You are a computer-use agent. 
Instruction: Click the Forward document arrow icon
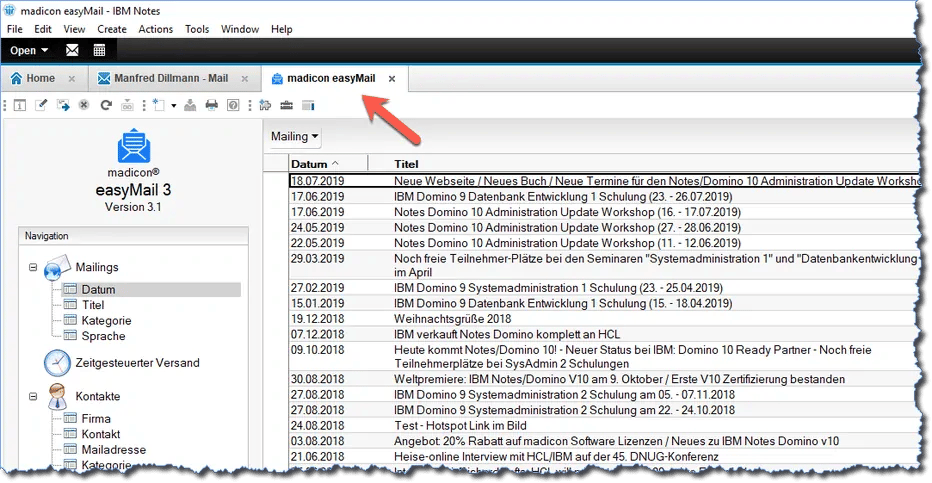click(63, 105)
